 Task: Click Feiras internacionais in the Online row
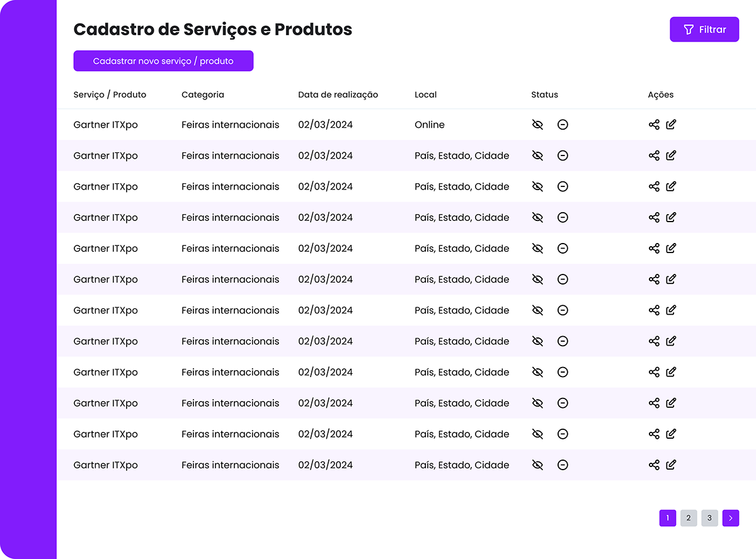pos(231,125)
